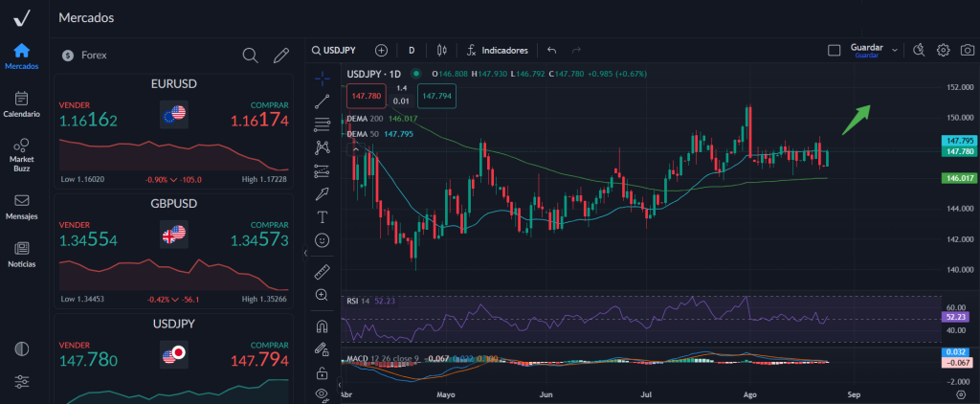Open the Indicadores menu
980x404 pixels.
[498, 50]
